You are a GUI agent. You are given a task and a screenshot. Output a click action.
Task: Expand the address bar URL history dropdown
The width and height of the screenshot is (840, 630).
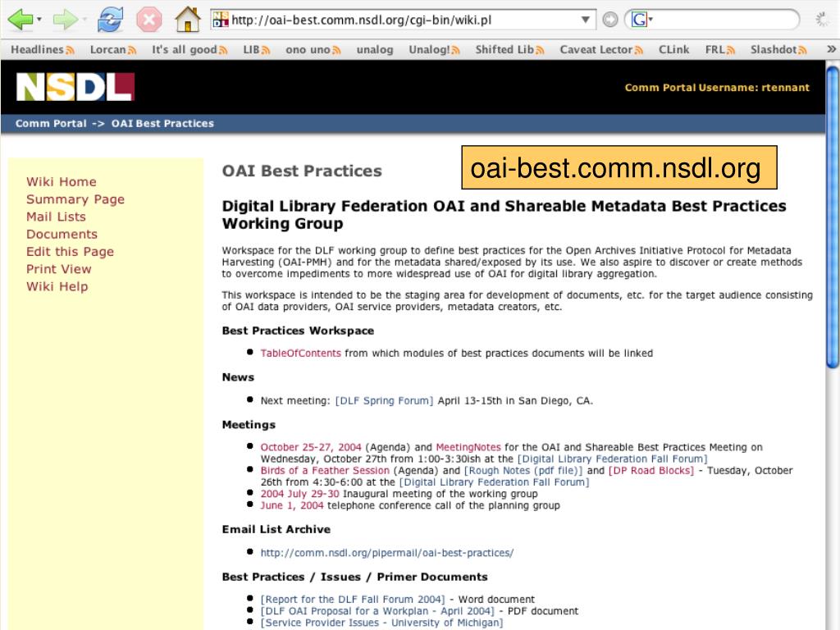click(586, 20)
